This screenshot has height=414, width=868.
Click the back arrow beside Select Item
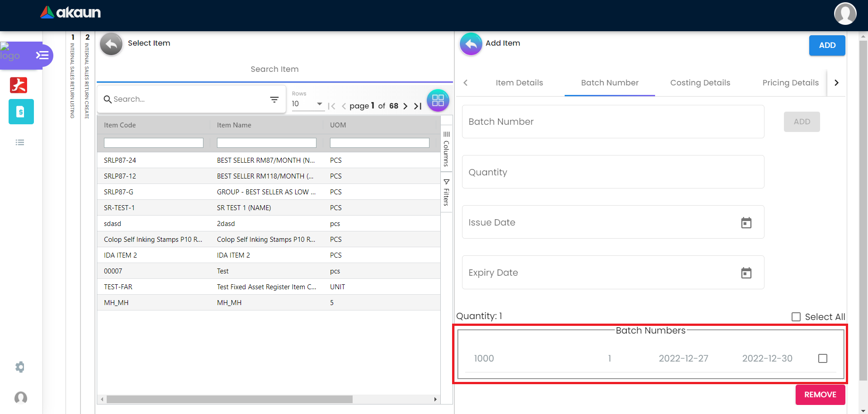pyautogui.click(x=111, y=44)
